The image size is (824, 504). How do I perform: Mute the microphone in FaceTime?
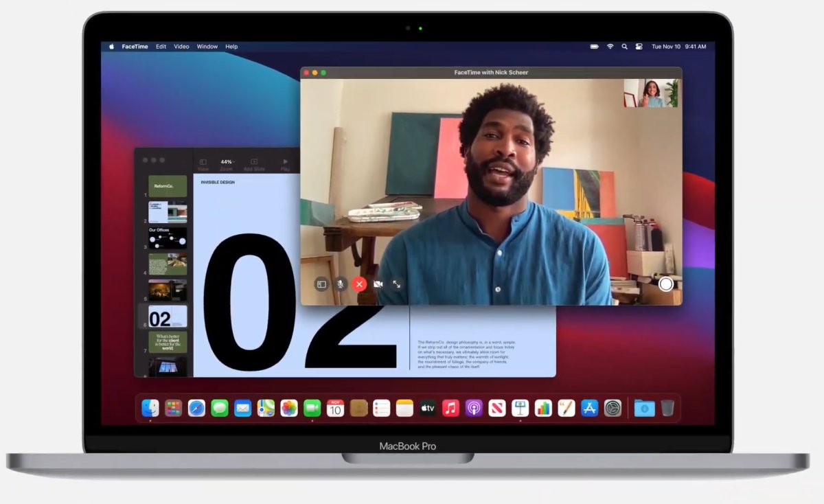point(341,284)
